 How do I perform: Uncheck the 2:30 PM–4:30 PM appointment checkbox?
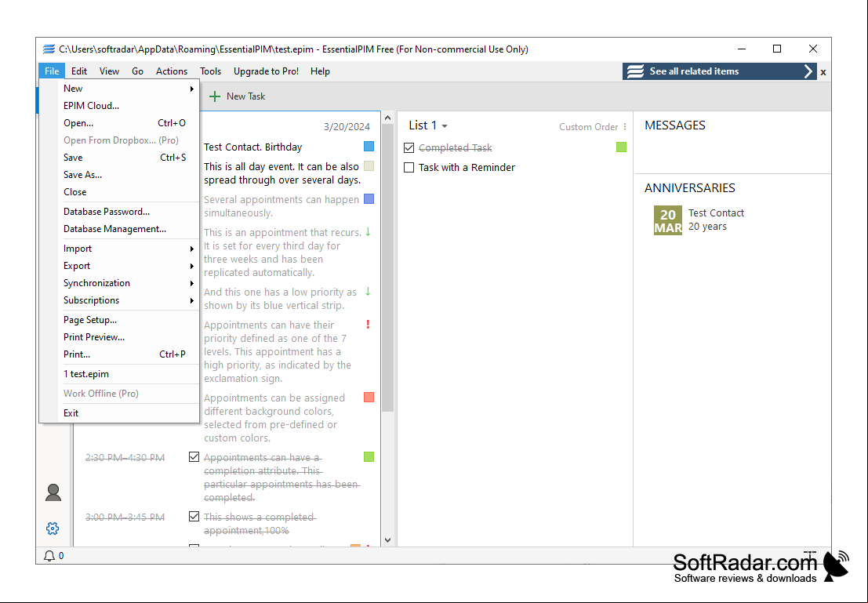click(194, 457)
